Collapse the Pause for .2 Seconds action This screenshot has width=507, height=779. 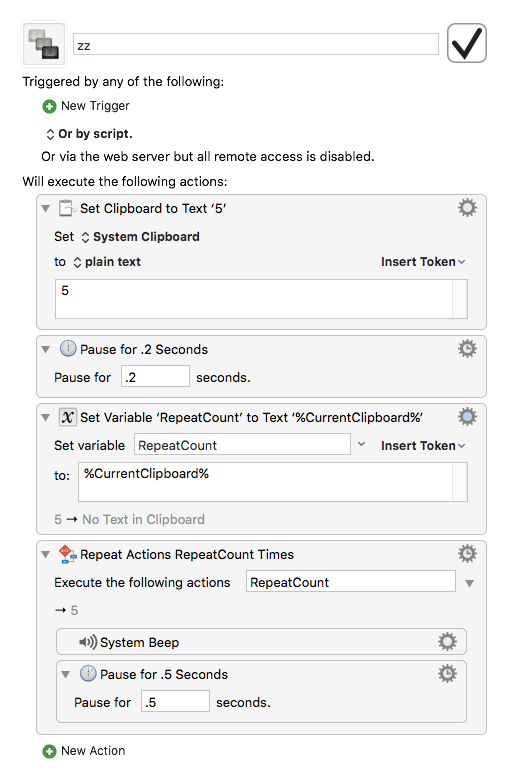[46, 350]
